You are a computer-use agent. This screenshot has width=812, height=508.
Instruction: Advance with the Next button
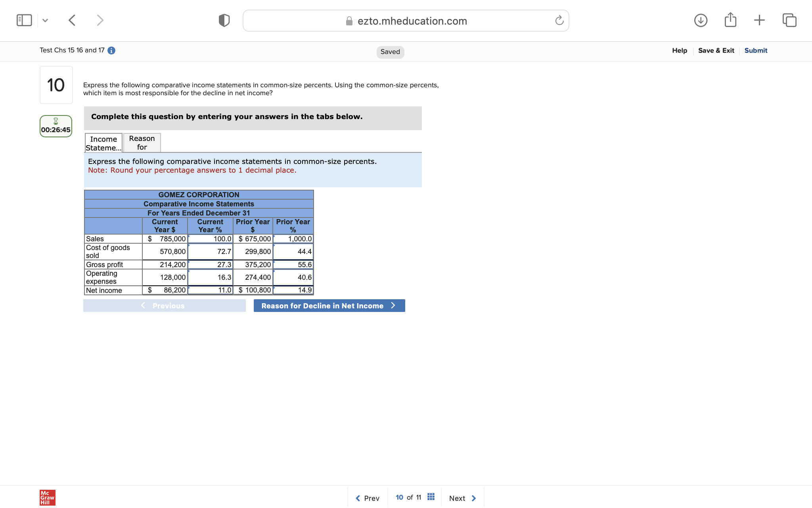click(x=462, y=498)
